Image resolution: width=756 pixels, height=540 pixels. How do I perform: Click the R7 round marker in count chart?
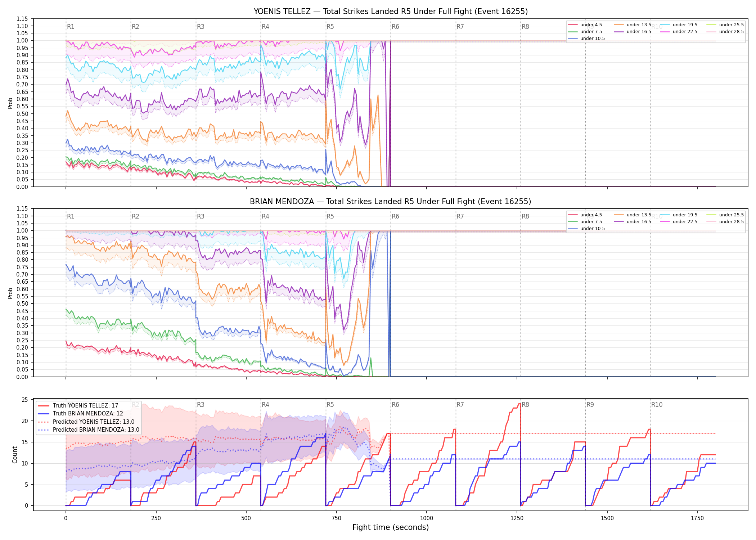tap(460, 405)
